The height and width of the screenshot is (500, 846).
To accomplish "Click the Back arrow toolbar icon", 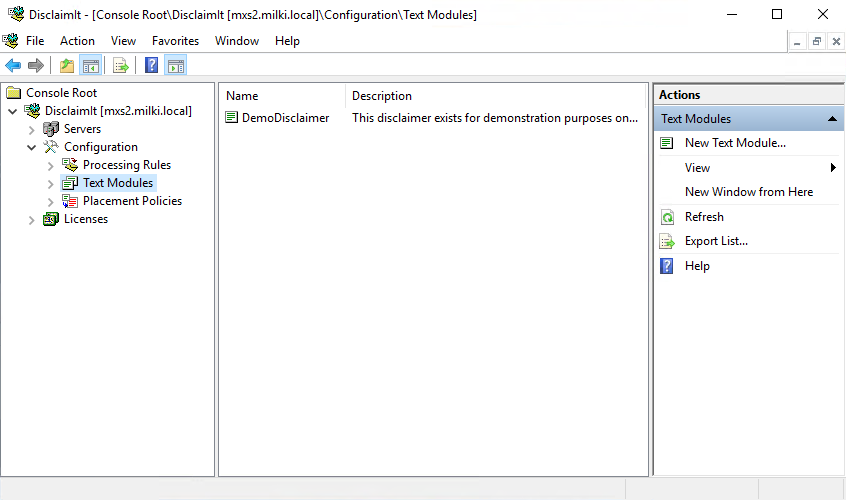I will click(13, 66).
